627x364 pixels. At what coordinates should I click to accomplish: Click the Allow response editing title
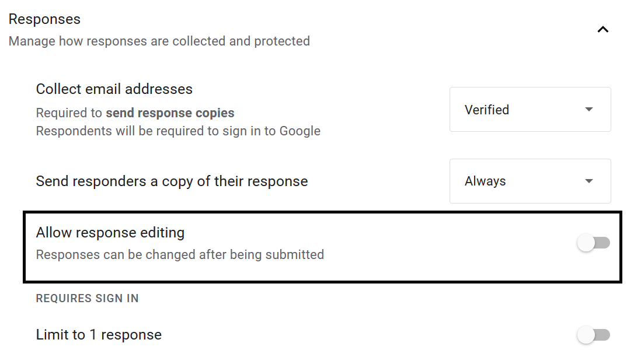point(110,233)
